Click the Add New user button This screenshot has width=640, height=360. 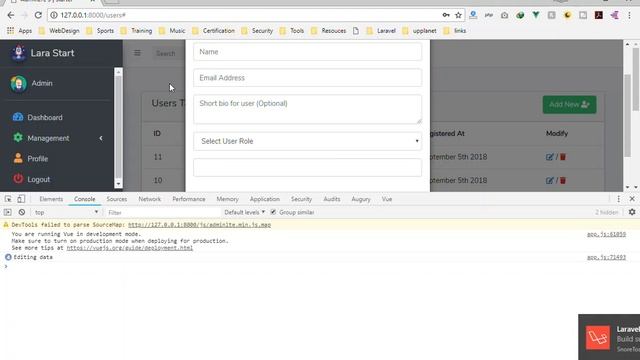[569, 104]
